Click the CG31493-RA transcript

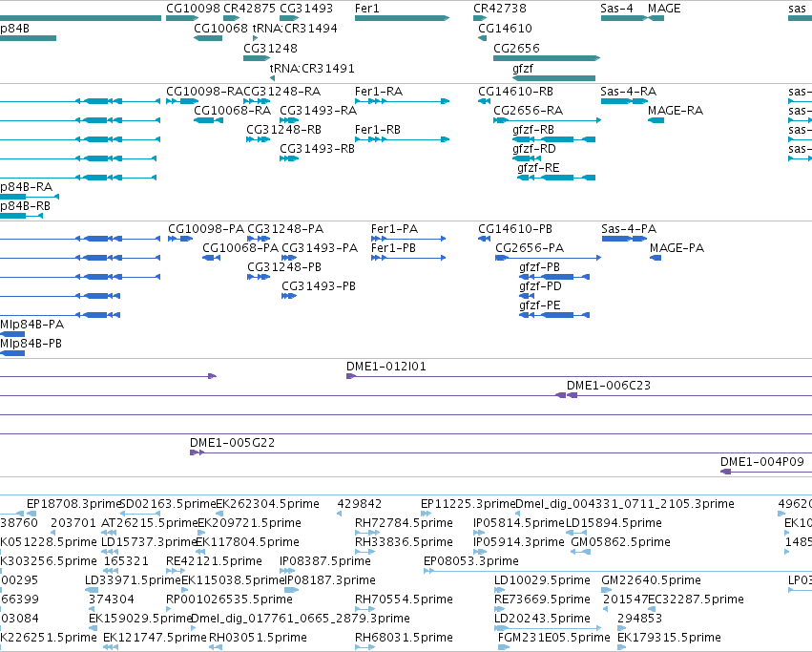tap(289, 120)
